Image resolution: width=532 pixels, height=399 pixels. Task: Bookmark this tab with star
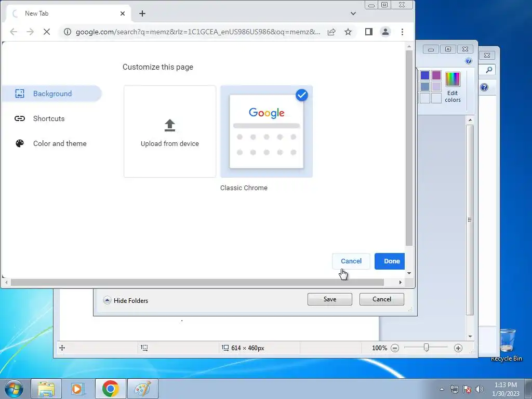pos(348,32)
